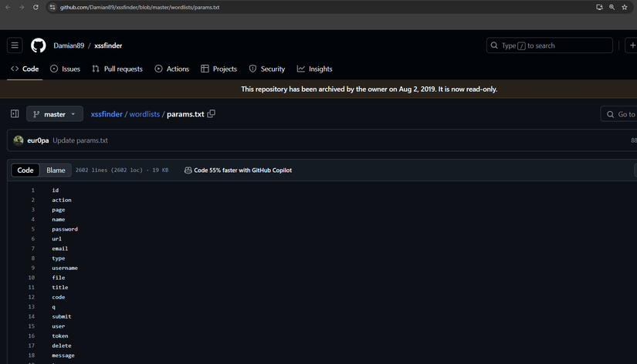Navigate to wordlists folder breadcrumb
Screen dimensions: 637x364
(144, 114)
